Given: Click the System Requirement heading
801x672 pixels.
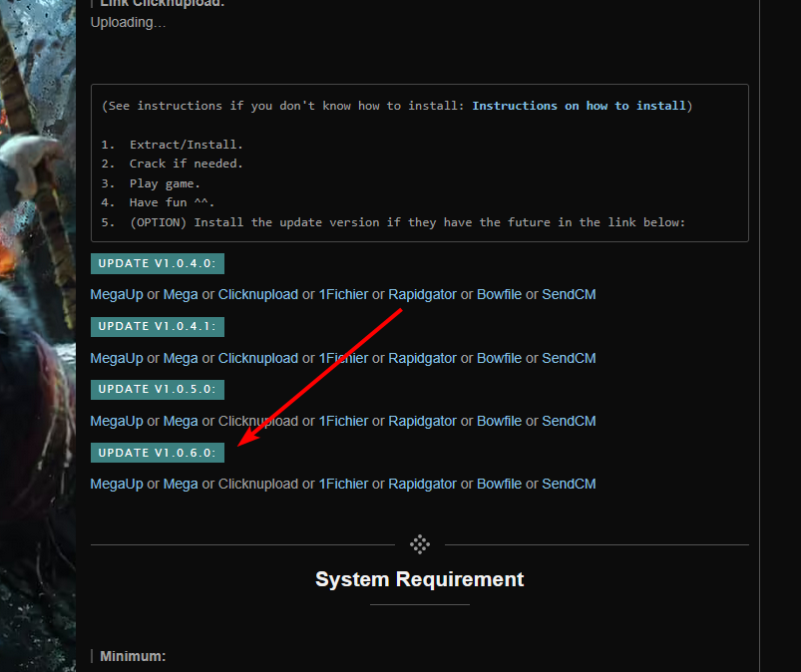Looking at the screenshot, I should tap(419, 579).
